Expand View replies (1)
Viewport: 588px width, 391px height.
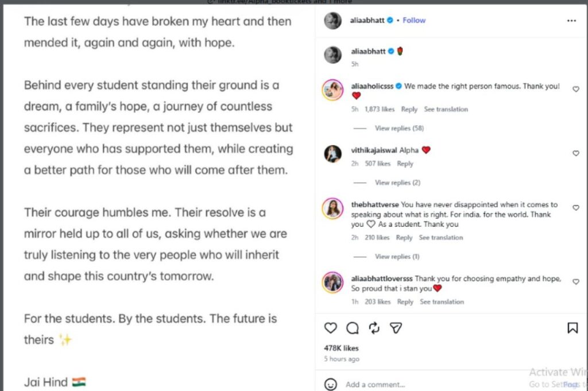click(x=397, y=257)
